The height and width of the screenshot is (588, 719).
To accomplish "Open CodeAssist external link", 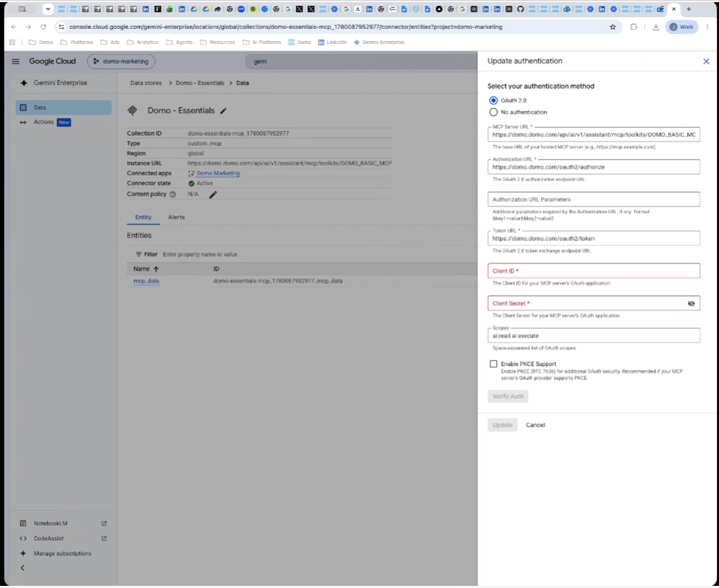I will coord(104,539).
